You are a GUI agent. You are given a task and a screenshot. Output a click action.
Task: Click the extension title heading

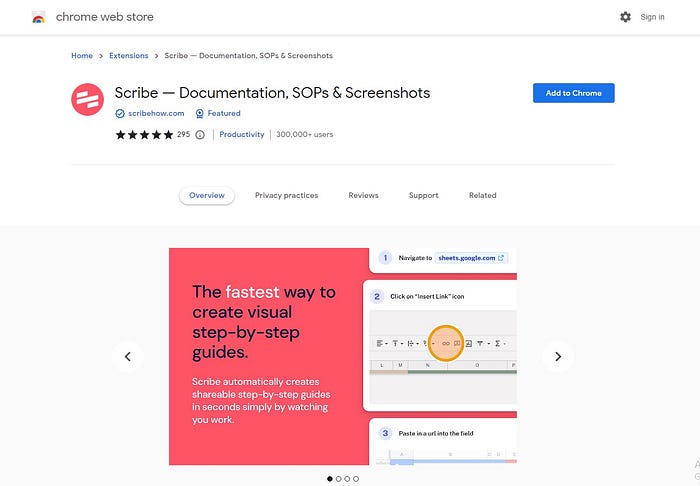click(272, 93)
